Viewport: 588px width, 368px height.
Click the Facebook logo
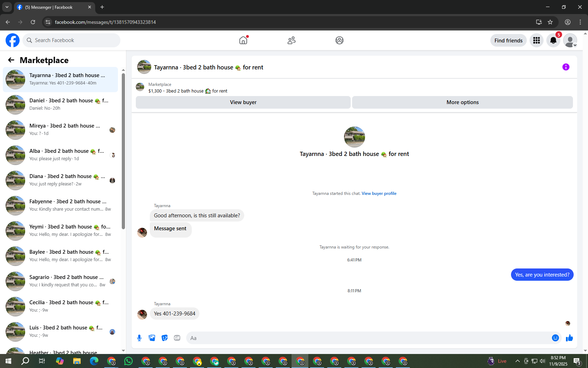(x=13, y=40)
